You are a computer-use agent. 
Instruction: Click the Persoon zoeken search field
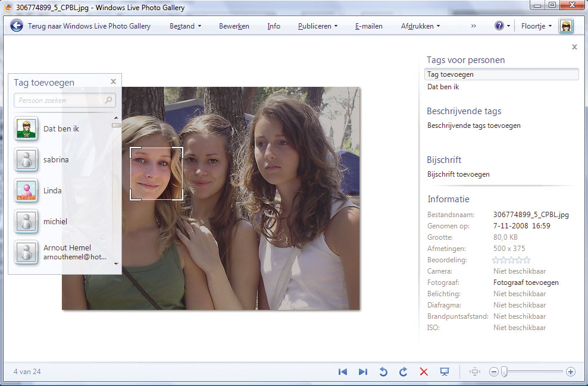(60, 101)
